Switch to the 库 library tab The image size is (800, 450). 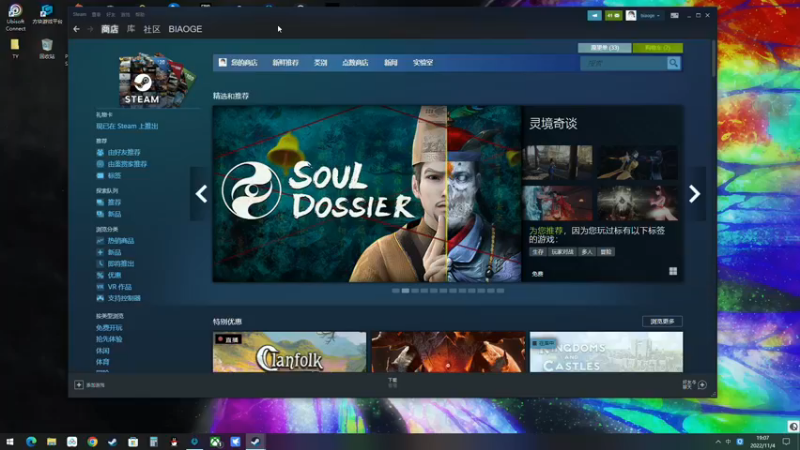tap(131, 29)
